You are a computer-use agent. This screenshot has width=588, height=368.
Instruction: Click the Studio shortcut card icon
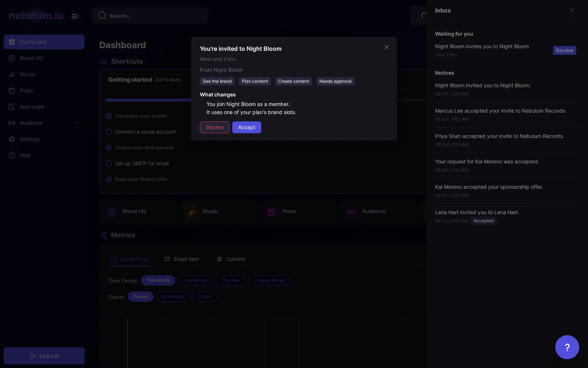[x=191, y=212]
